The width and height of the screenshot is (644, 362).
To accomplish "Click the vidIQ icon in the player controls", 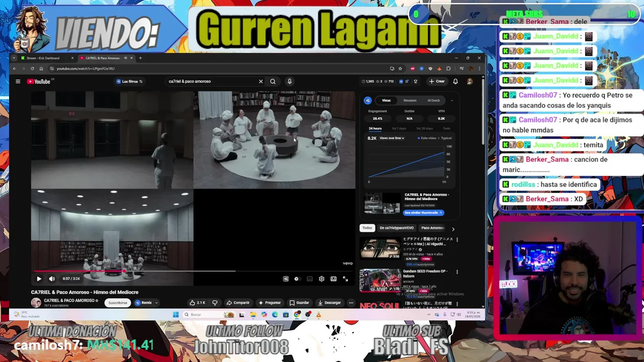I will (286, 279).
